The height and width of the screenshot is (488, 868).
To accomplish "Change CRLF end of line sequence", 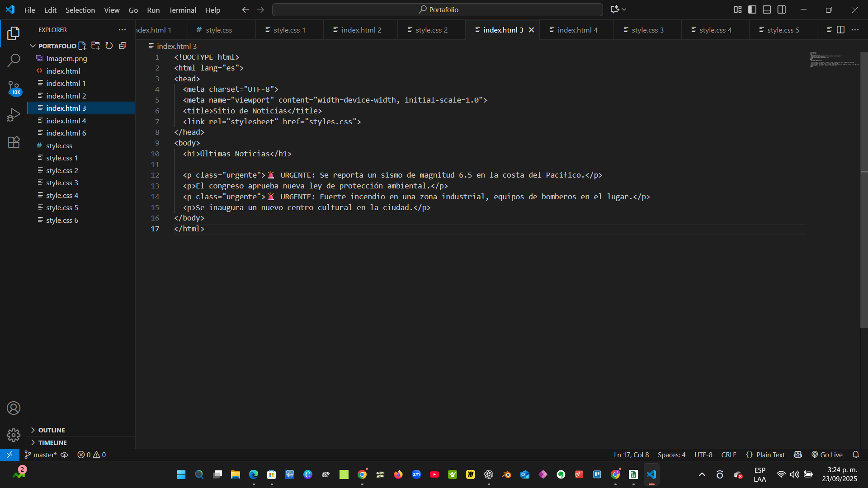I will click(x=729, y=455).
